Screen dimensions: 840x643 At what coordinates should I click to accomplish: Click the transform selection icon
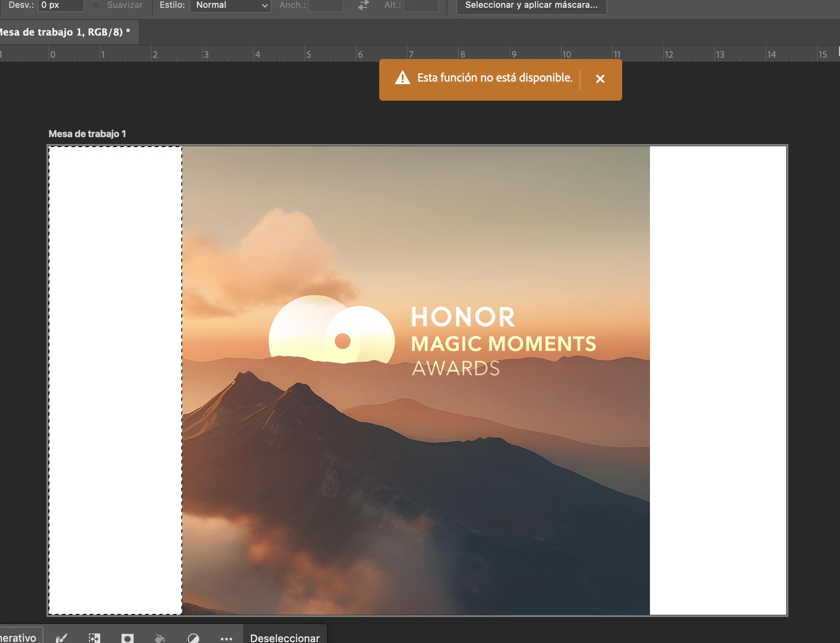click(94, 638)
